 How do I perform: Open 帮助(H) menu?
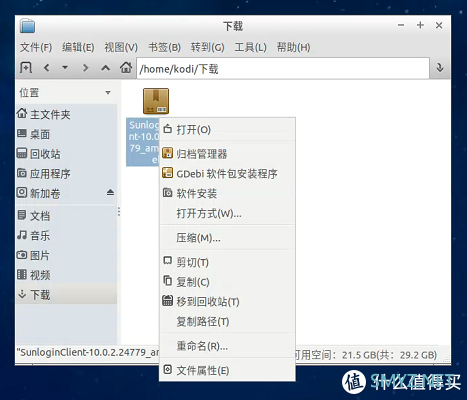tap(293, 47)
